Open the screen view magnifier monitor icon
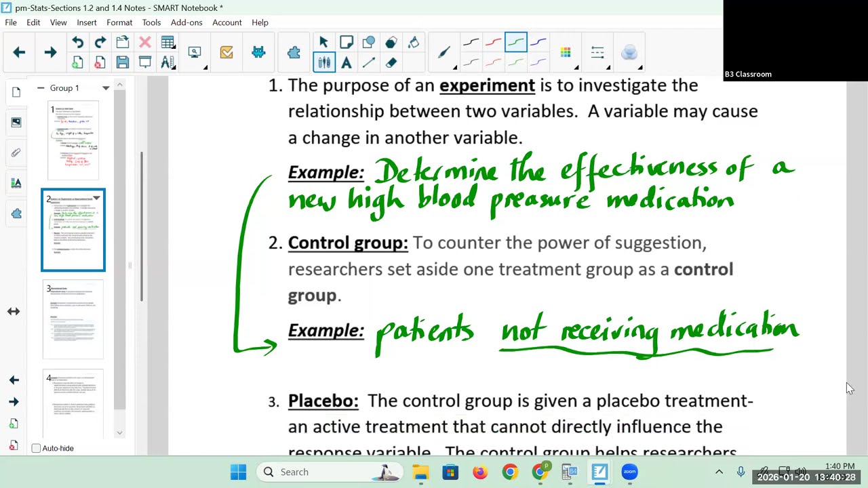 (x=195, y=52)
